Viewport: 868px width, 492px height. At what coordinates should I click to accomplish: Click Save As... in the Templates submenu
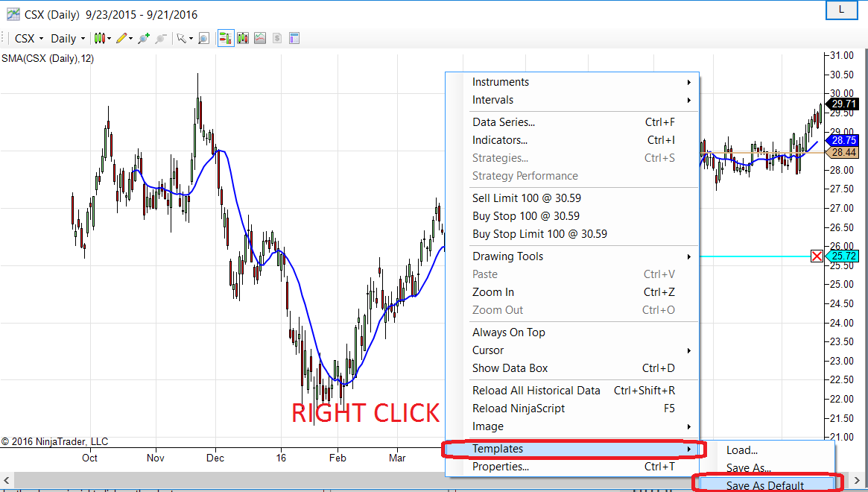point(767,468)
